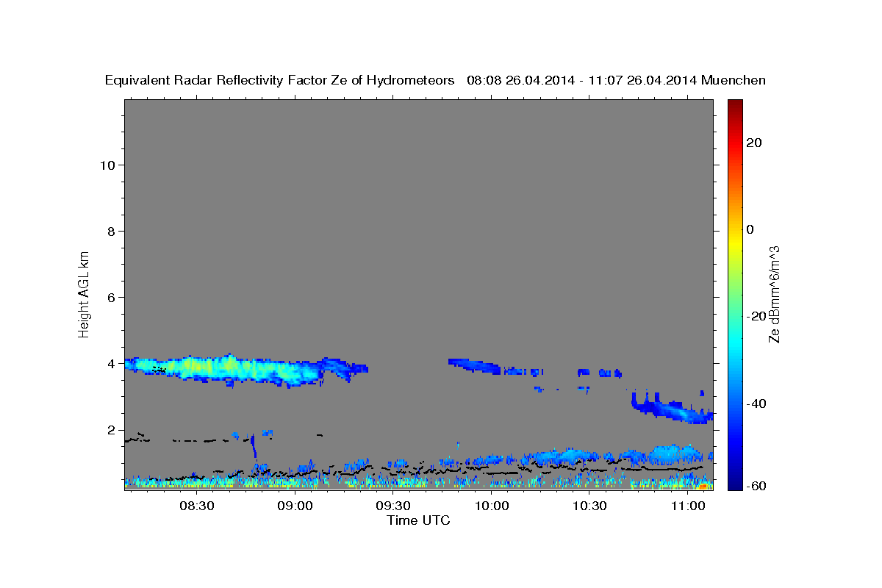Viewport: 882px width, 588px height.
Task: Click the date range '08:08 26.04.2014 - 11:07 26.04.2014'
Action: [582, 81]
